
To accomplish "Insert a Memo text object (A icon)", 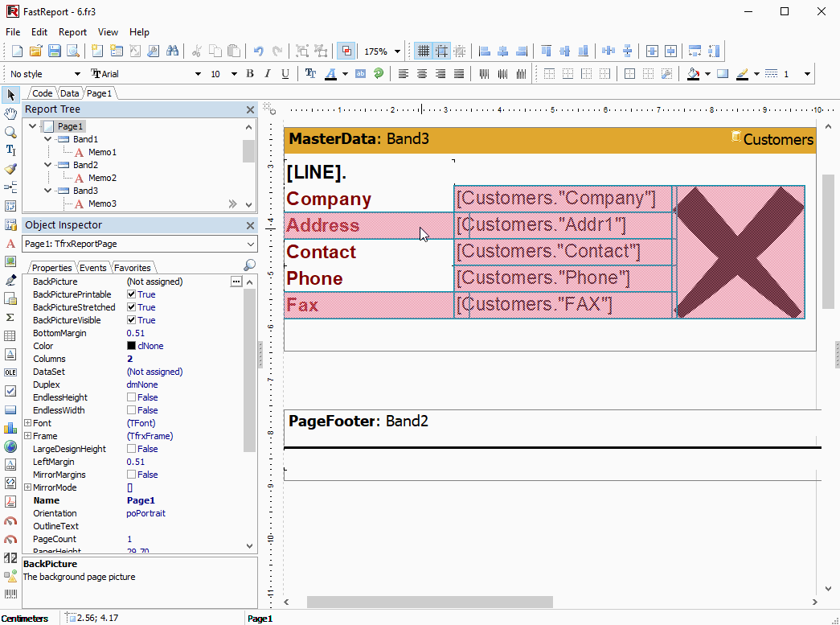I will coord(10,243).
